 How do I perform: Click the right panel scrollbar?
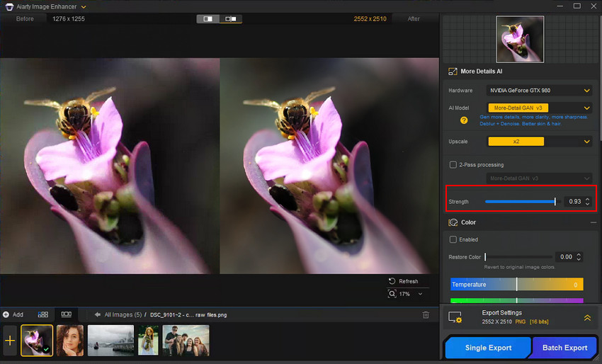600,79
